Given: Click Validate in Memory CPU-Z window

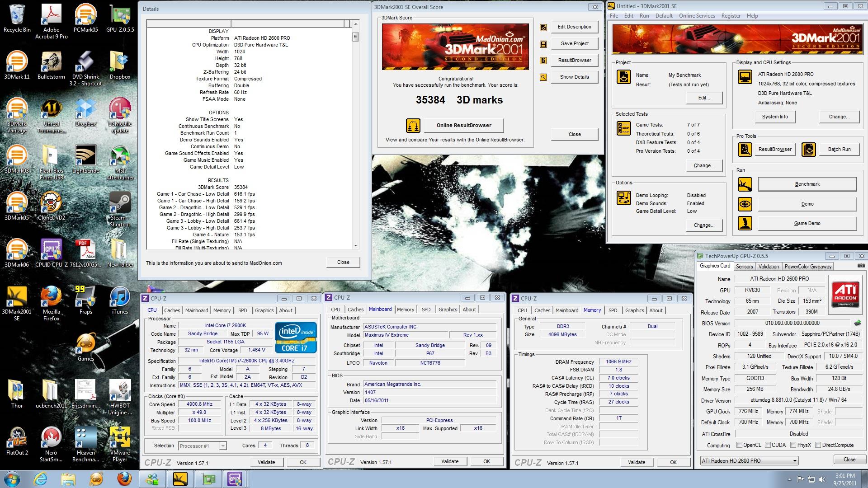Looking at the screenshot, I should click(636, 462).
